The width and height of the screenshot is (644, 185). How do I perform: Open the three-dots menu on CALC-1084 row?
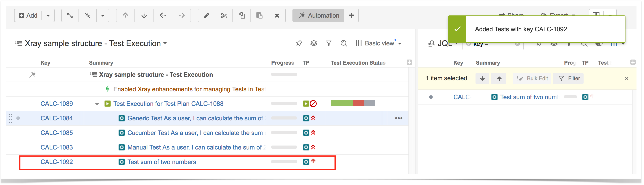tap(399, 118)
